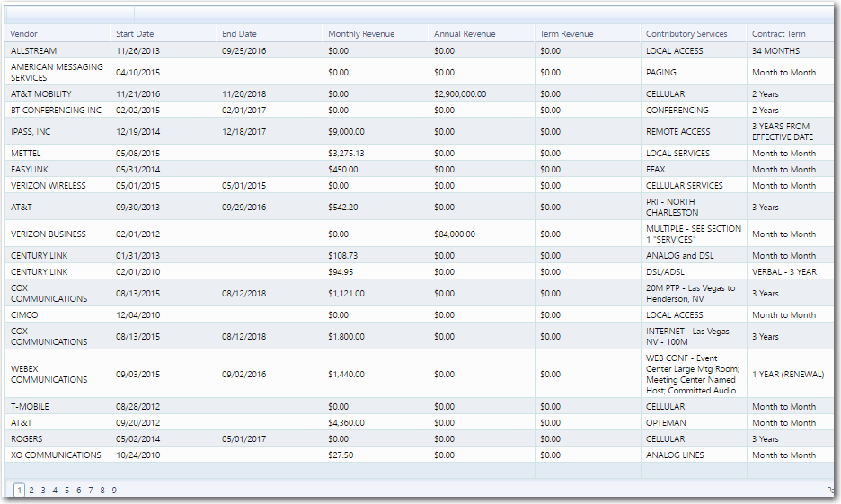Select the VERIZON WIRELESS vendor cell
The height and width of the screenshot is (504, 841).
[x=58, y=185]
